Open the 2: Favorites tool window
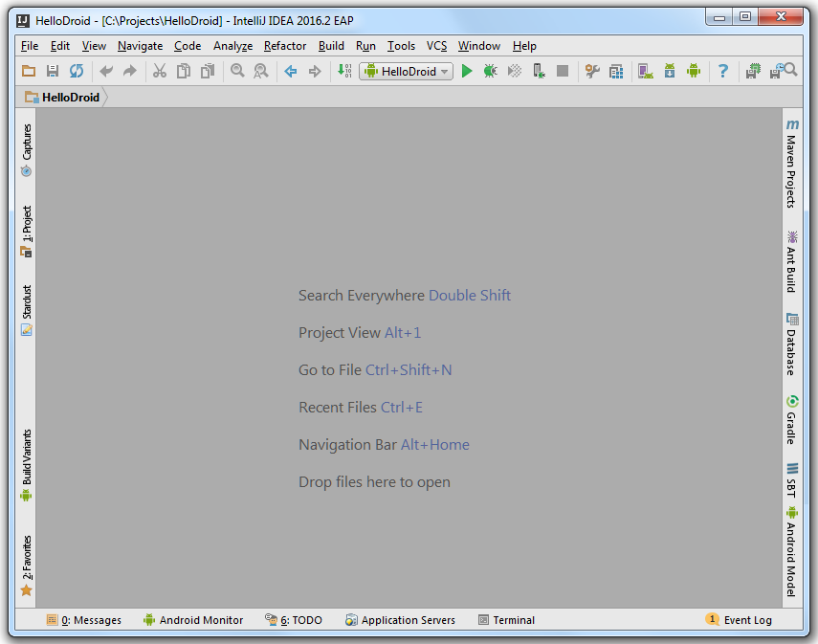Screen dimensions: 818x644 pyautogui.click(x=26, y=566)
